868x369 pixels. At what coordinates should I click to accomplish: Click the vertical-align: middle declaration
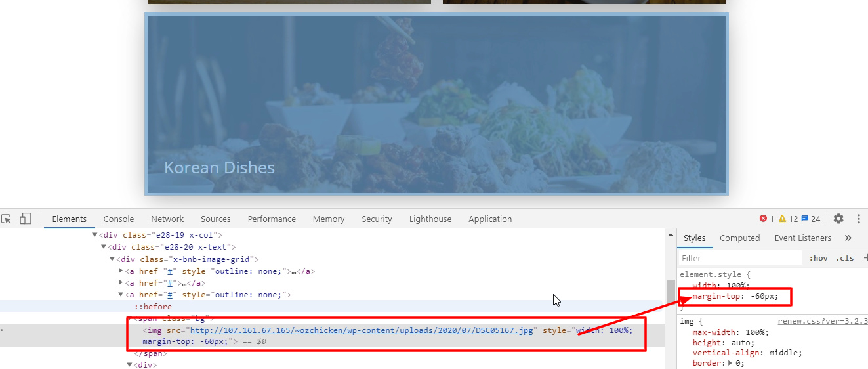tap(747, 353)
